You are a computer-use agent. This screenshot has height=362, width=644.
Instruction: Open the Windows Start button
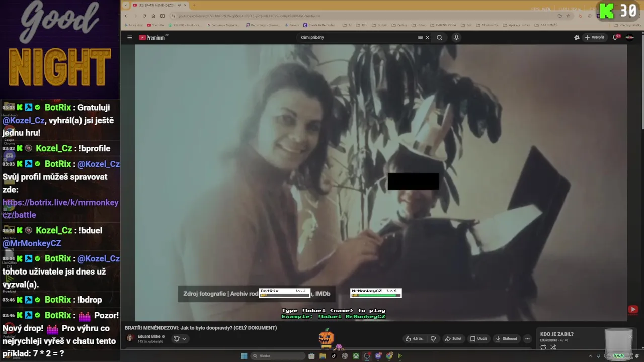(244, 356)
